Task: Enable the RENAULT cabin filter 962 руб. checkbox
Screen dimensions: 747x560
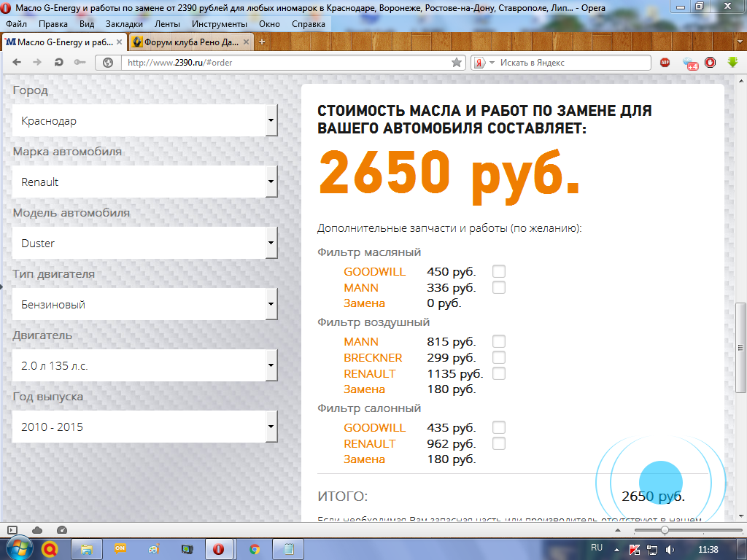Action: 499,444
